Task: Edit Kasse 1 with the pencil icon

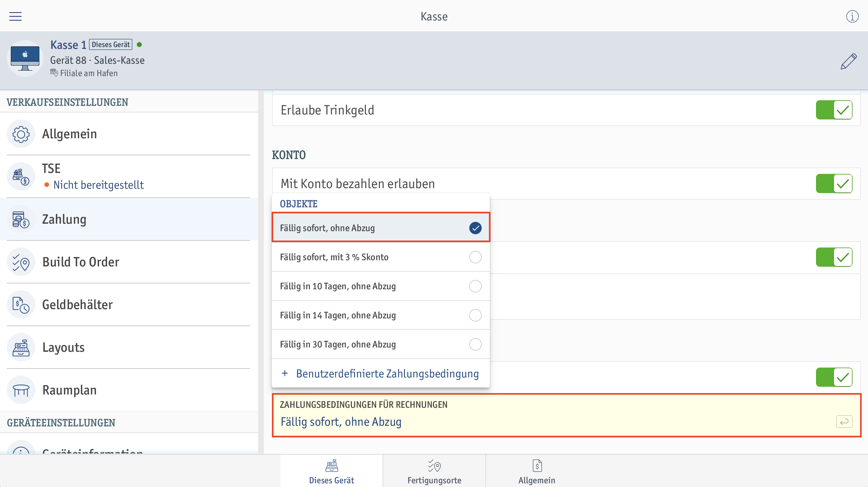Action: (x=848, y=61)
